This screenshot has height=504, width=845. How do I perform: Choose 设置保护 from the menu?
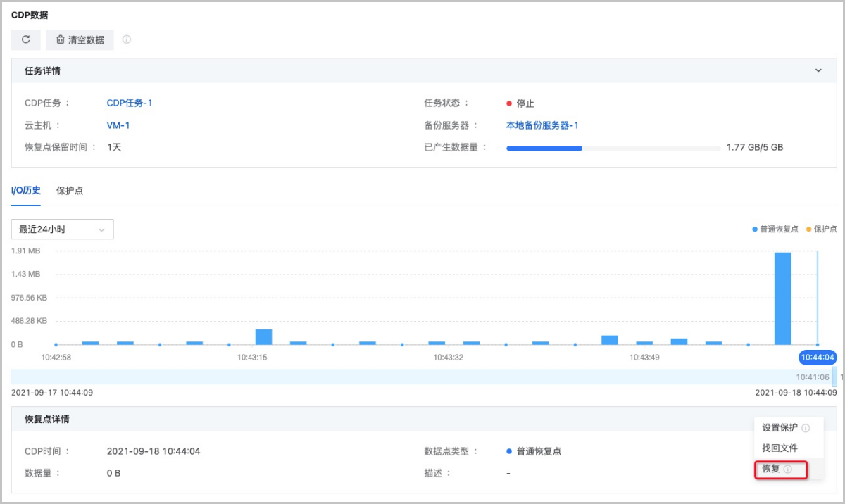(780, 428)
